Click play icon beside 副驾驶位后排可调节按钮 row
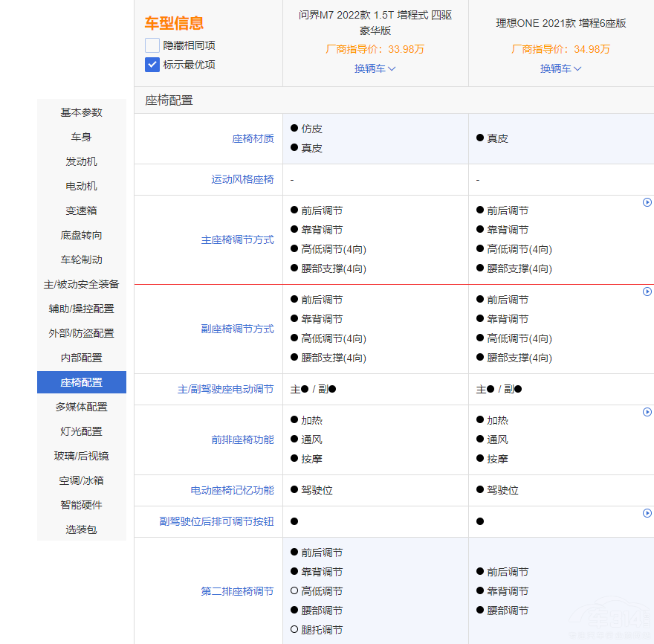654x644 pixels. (x=647, y=513)
